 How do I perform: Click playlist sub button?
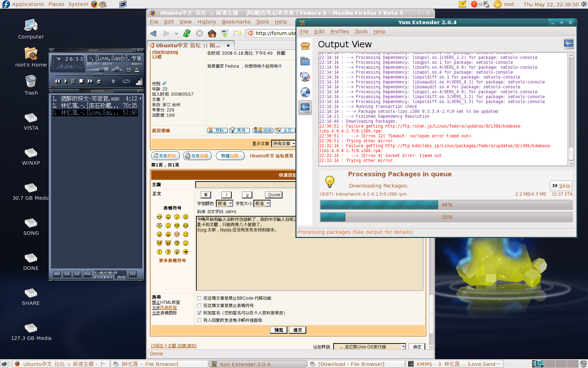point(67,274)
